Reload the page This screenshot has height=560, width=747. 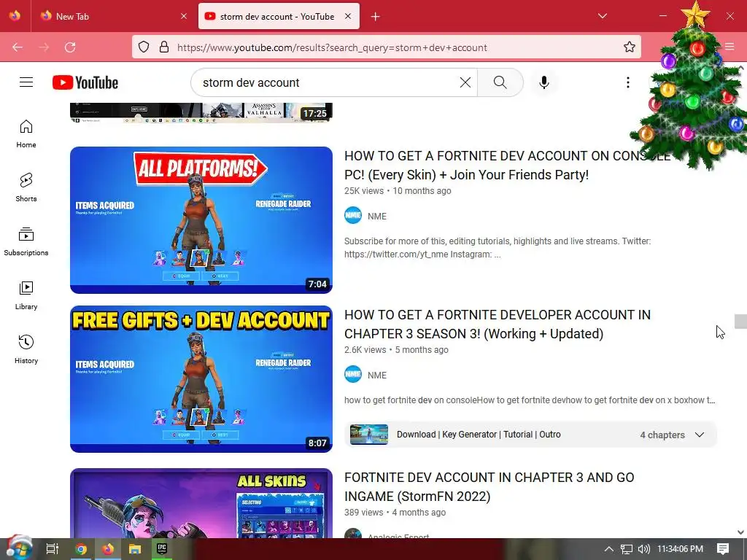click(70, 47)
